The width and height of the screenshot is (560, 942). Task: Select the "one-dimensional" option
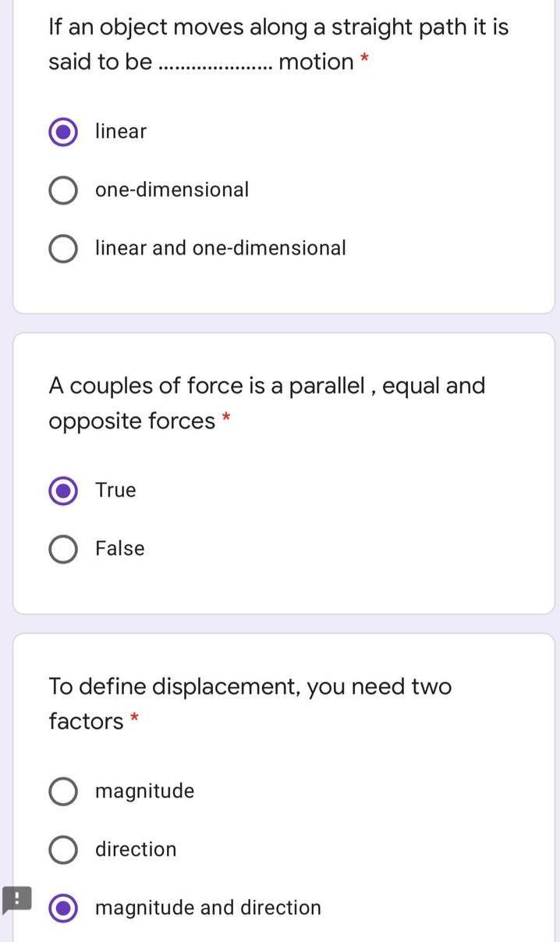click(x=63, y=190)
